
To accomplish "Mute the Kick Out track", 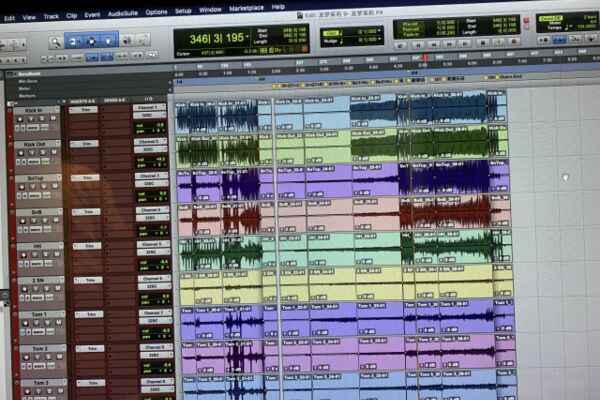I will click(54, 152).
